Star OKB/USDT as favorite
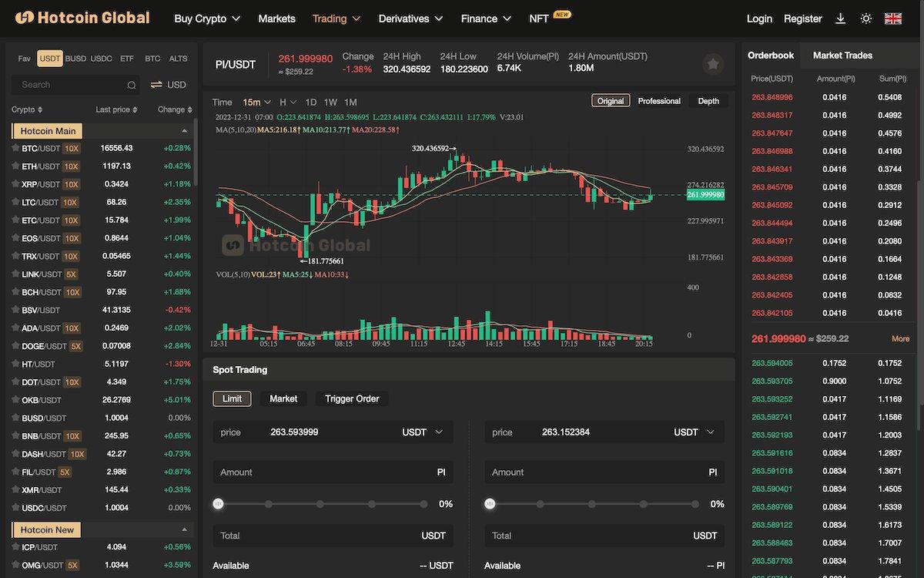Viewport: 924px width, 578px height. [15, 400]
